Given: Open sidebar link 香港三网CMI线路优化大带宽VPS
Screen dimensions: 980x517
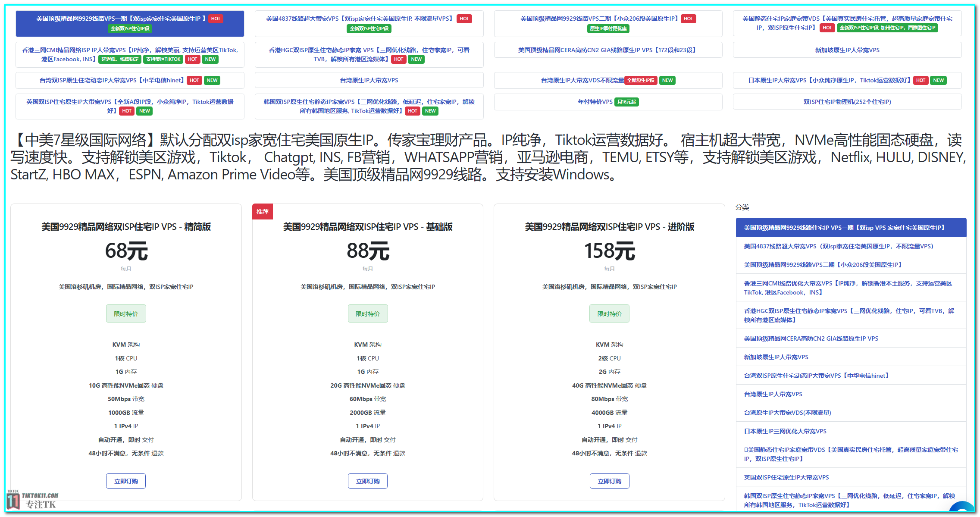Looking at the screenshot, I should pyautogui.click(x=851, y=288).
